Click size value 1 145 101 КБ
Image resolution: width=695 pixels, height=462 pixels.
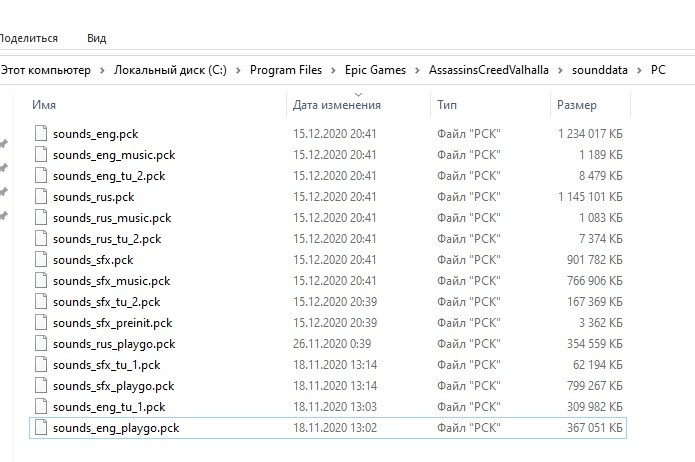click(x=590, y=196)
